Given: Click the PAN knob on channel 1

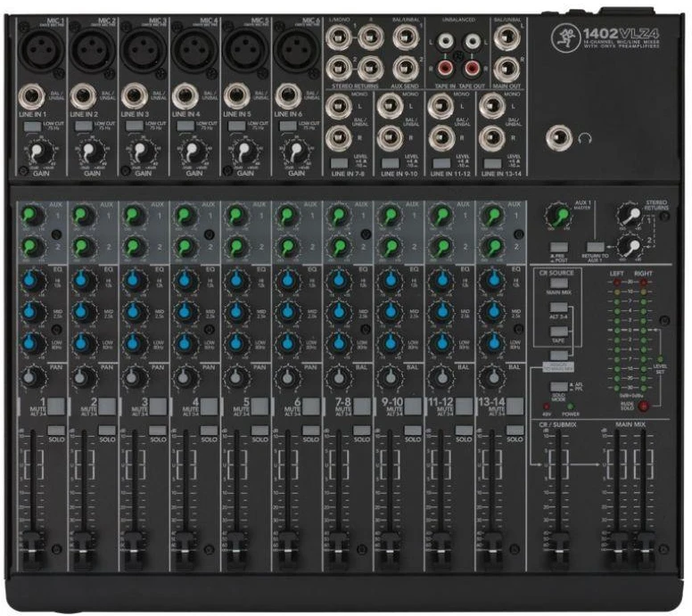Looking at the screenshot, I should [x=32, y=377].
